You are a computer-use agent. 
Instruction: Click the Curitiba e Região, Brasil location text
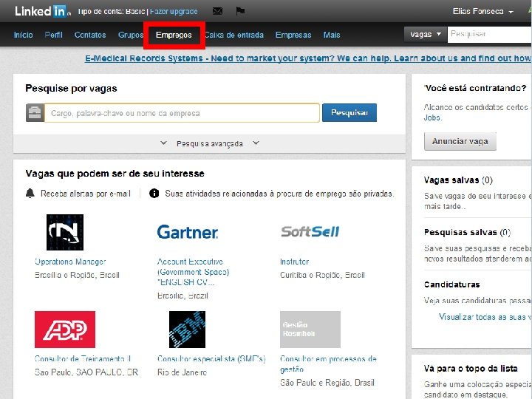[x=322, y=275]
